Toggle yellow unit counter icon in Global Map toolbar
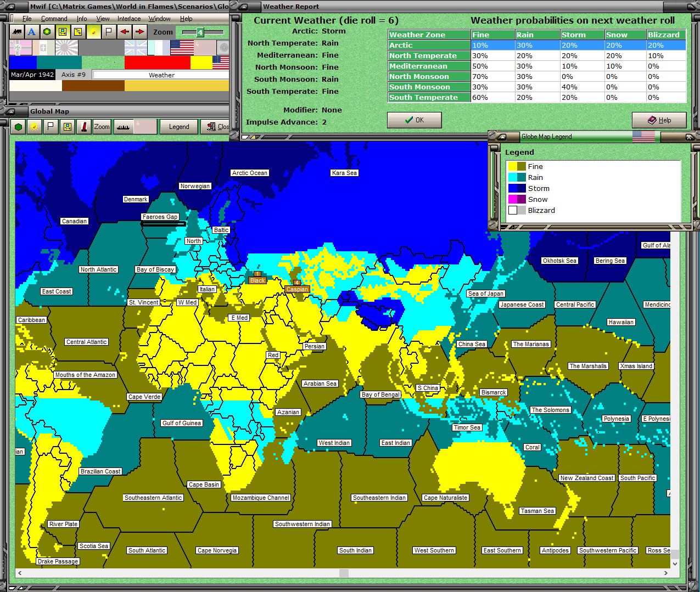The image size is (700, 592). pyautogui.click(x=67, y=127)
